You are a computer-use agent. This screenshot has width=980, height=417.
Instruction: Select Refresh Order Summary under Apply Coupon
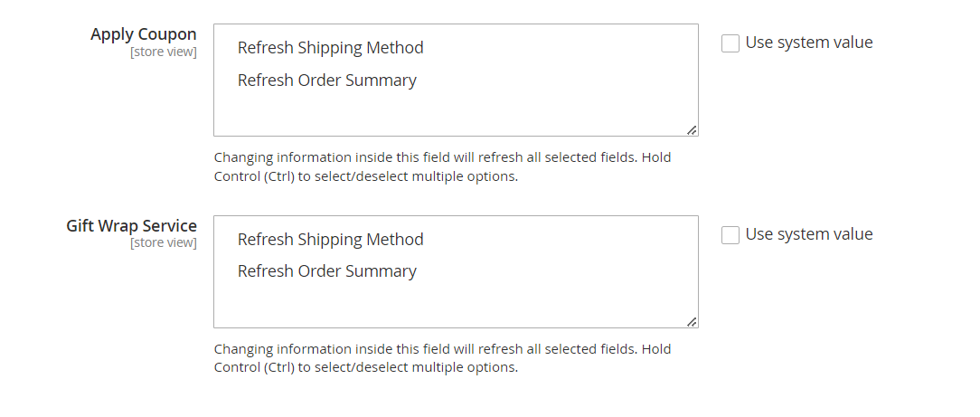click(x=326, y=81)
